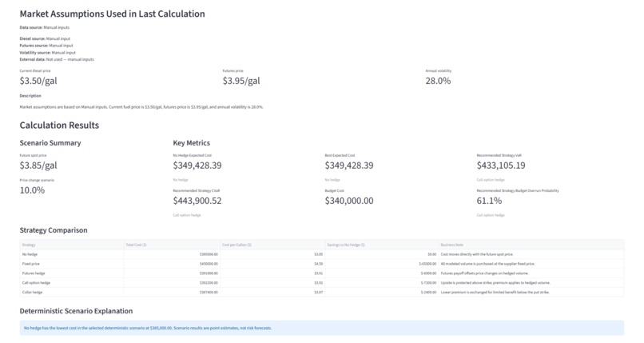644x343 pixels.
Task: Click the $340,000.00 Budget Cost value
Action: click(349, 201)
